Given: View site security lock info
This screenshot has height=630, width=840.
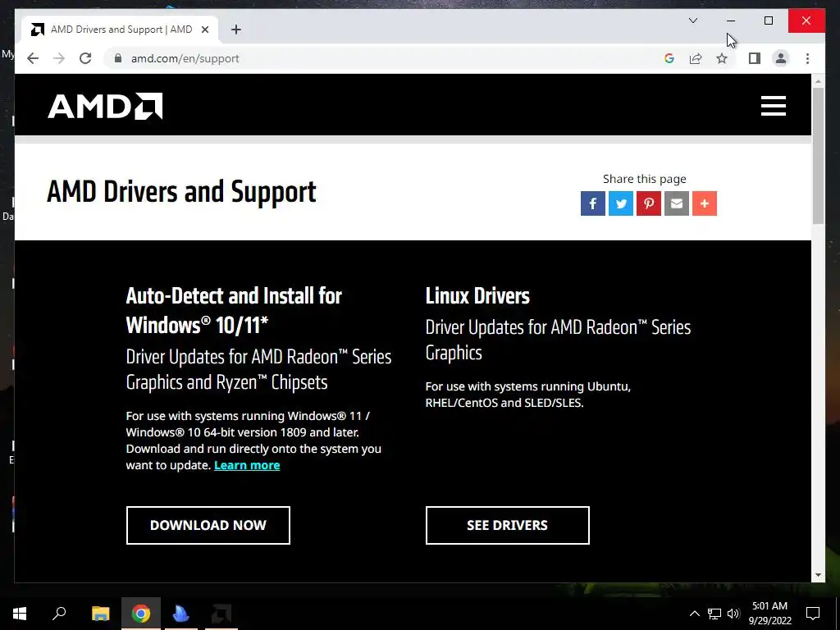Looking at the screenshot, I should pos(118,58).
